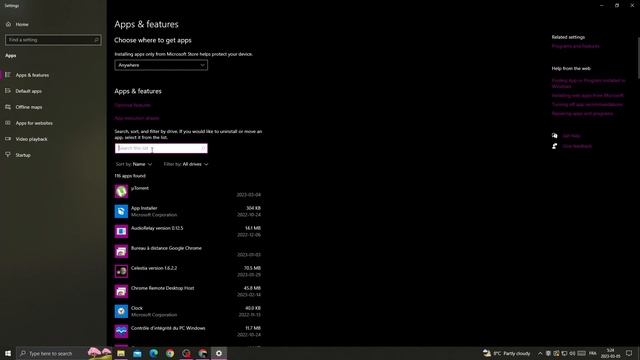Launch Google Chrome from the taskbar

[170, 353]
